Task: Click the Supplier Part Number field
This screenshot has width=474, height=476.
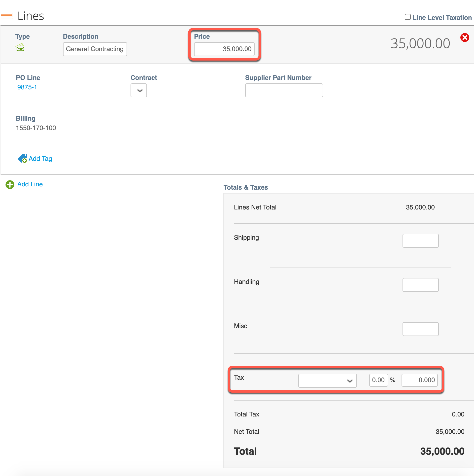Action: 284,90
